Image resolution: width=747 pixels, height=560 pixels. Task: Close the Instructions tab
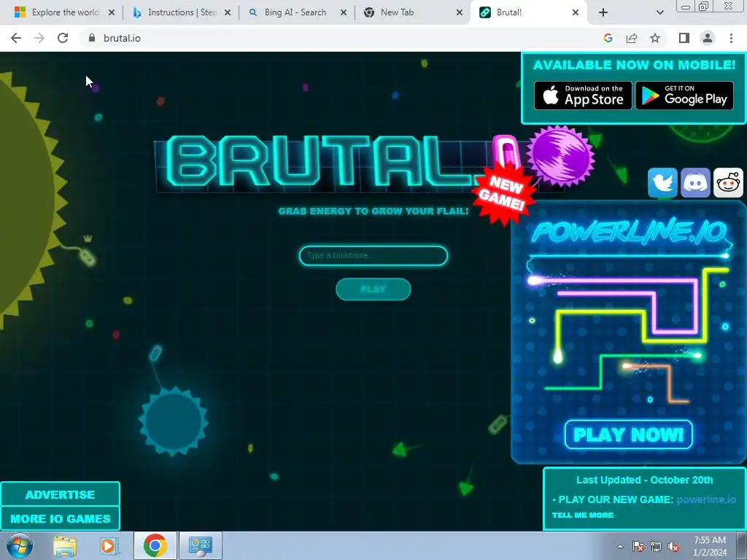click(228, 12)
